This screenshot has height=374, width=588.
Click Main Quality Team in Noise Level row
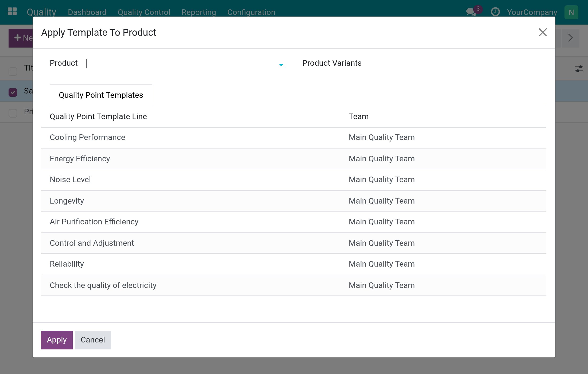(x=382, y=180)
